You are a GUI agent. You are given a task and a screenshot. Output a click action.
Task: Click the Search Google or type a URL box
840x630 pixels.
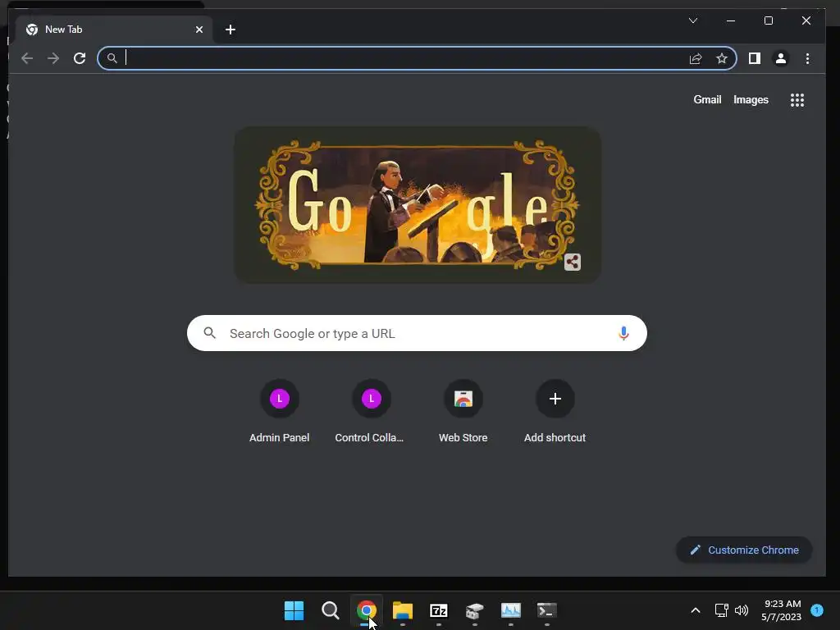(x=417, y=333)
